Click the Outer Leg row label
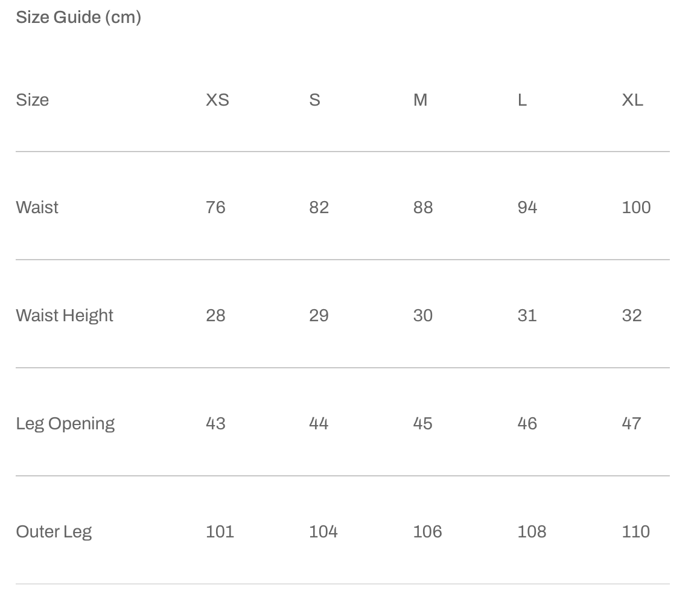The width and height of the screenshot is (700, 599). [x=54, y=531]
